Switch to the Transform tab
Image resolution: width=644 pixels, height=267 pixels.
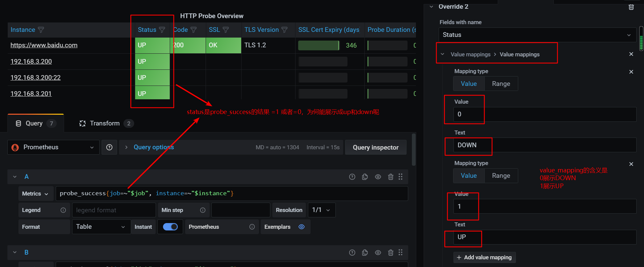point(106,123)
